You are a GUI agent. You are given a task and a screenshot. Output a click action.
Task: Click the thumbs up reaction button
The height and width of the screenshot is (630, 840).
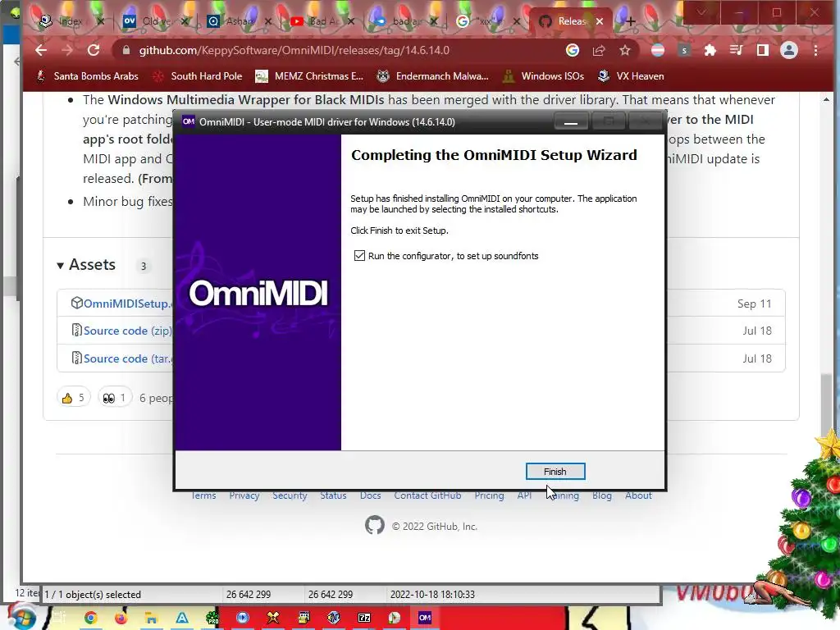pos(73,398)
